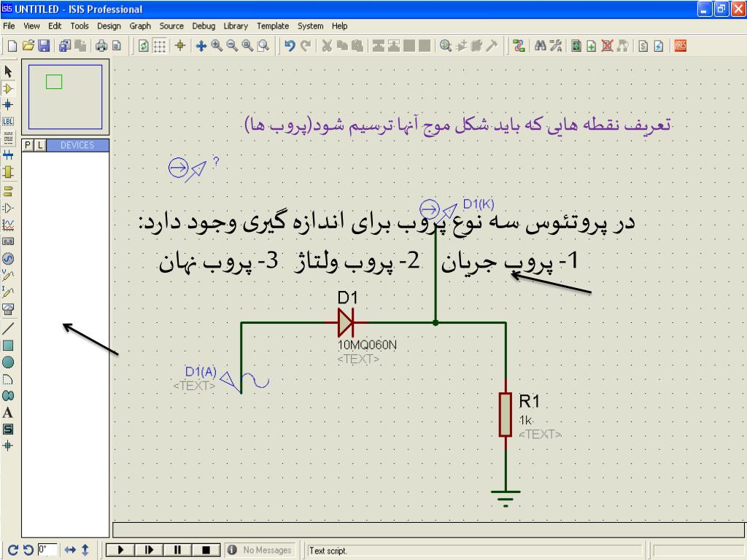Zoom to a selected area
Screen dimensions: 747x560
[x=263, y=46]
